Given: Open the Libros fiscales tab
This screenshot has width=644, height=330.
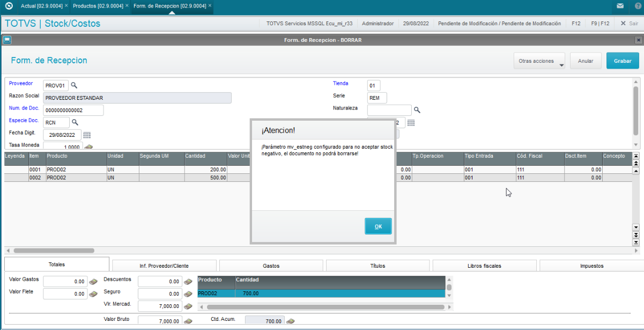Looking at the screenshot, I should (484, 266).
